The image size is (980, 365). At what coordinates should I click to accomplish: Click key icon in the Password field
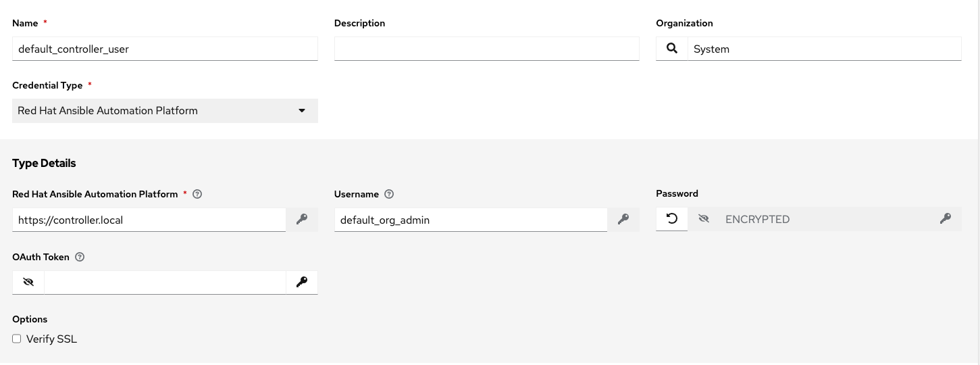[945, 219]
